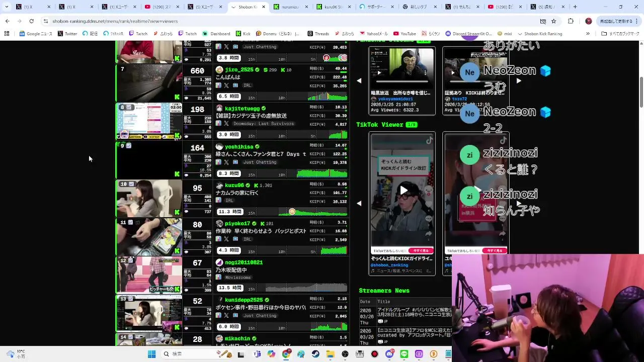Switch to 'nurumizu' browser tab
644x362 pixels.
point(292,7)
